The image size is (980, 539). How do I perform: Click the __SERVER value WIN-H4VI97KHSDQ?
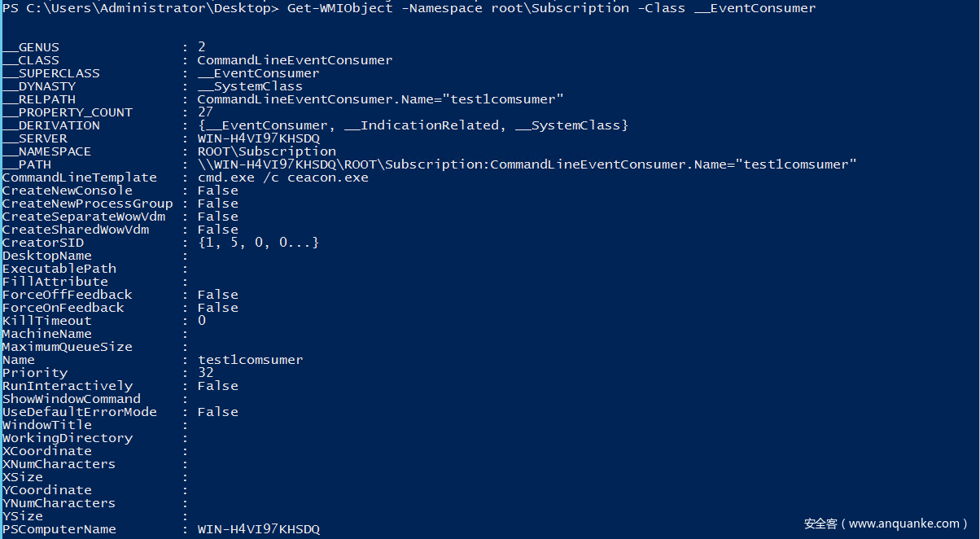pyautogui.click(x=258, y=138)
